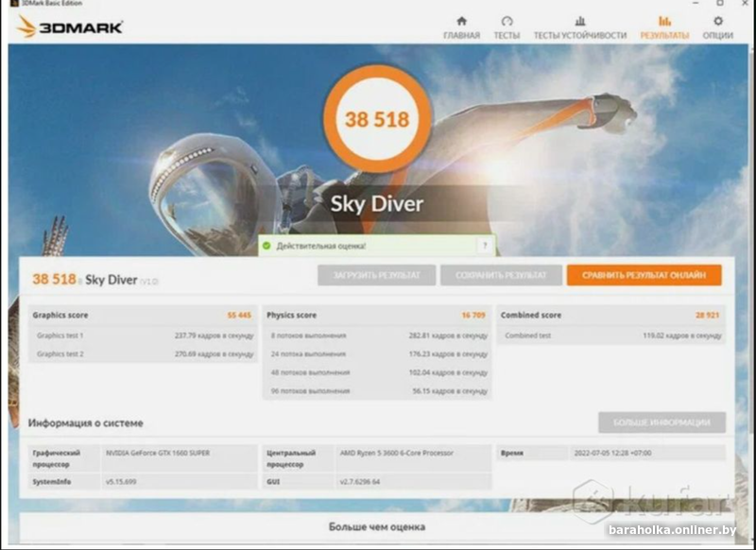Open the Тесты gauge icon
The image size is (756, 550).
tap(507, 21)
